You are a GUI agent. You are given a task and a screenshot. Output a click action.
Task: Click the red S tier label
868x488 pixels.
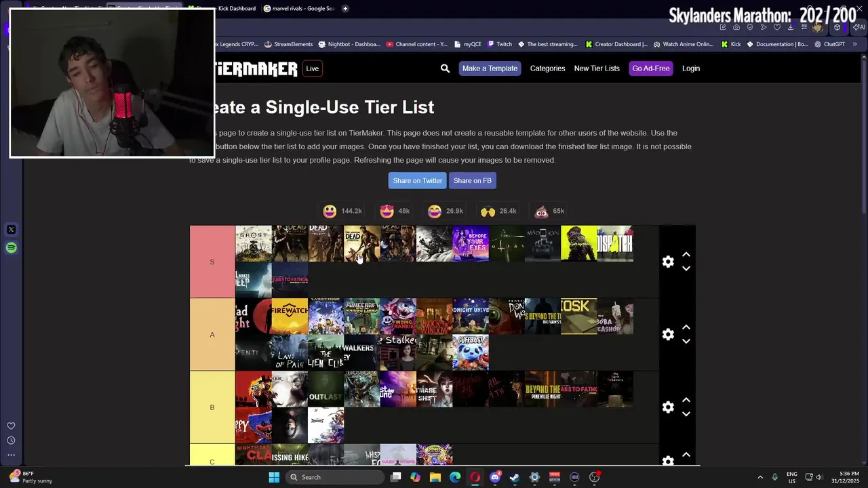pyautogui.click(x=212, y=262)
